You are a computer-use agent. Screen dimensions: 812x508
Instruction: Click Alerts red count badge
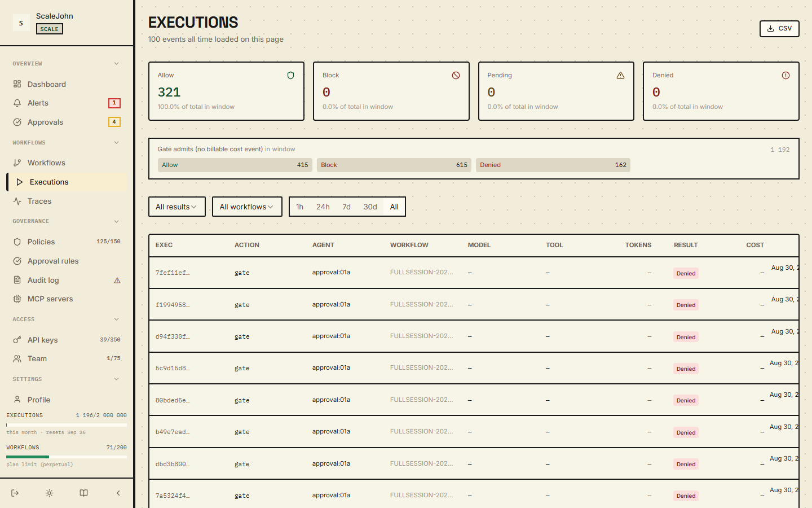pyautogui.click(x=114, y=103)
